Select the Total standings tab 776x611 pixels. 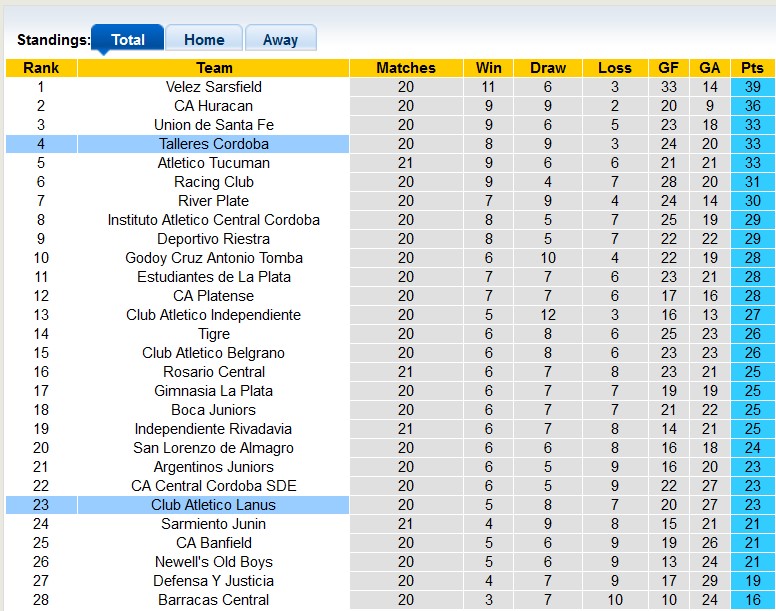pyautogui.click(x=128, y=40)
